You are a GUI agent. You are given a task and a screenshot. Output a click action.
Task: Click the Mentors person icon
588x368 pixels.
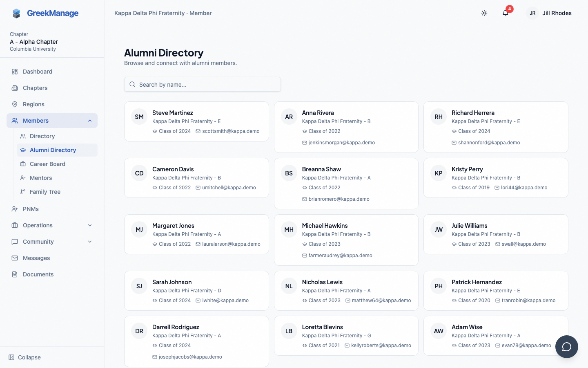(23, 178)
